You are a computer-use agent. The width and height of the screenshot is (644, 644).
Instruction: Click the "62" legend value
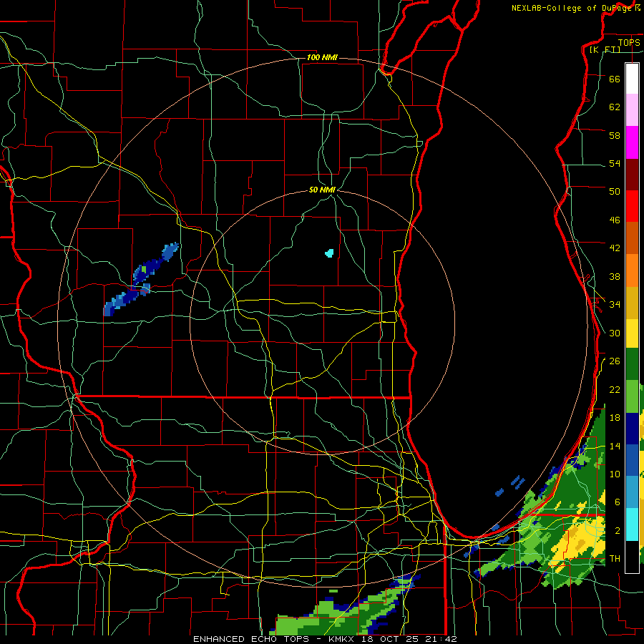[x=615, y=107]
